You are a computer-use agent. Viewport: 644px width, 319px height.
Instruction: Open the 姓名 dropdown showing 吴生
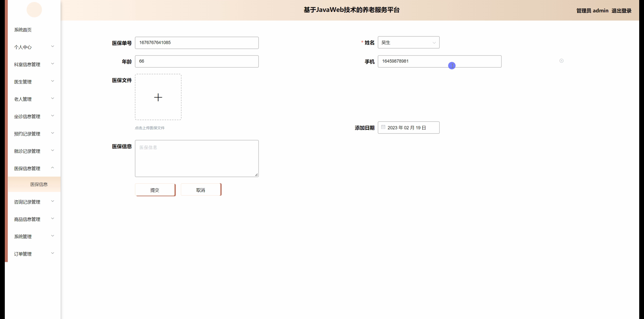pyautogui.click(x=408, y=42)
